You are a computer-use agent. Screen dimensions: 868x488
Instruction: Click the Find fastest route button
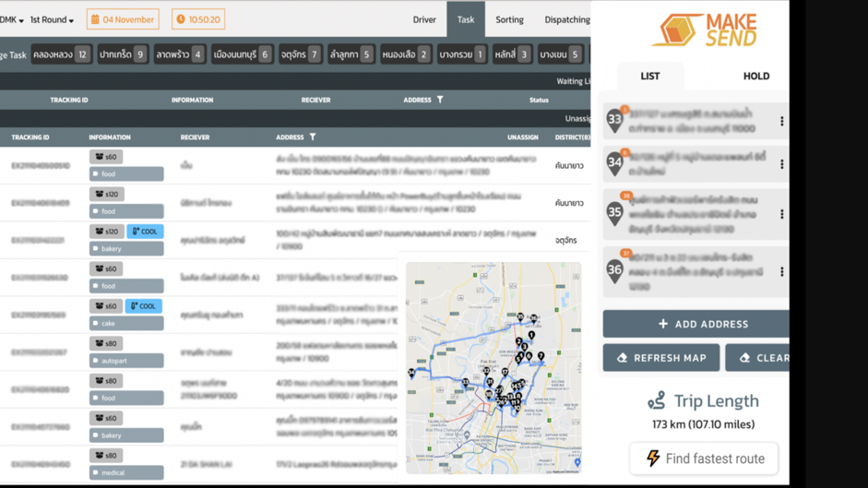pos(704,458)
